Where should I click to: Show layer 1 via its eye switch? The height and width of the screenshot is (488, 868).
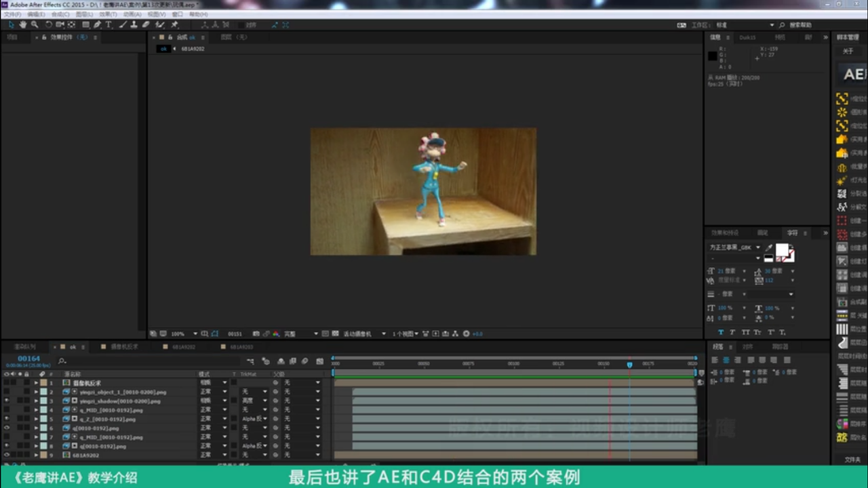(7, 383)
